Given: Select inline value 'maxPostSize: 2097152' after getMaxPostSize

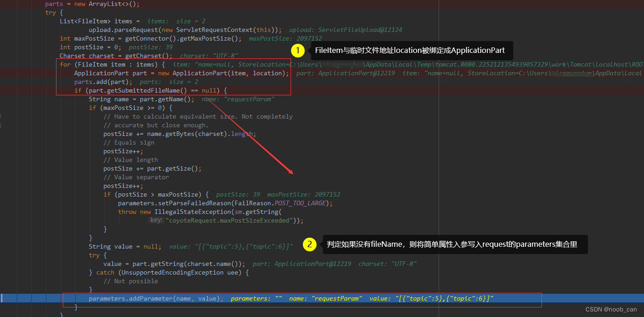Looking at the screenshot, I should (286, 38).
